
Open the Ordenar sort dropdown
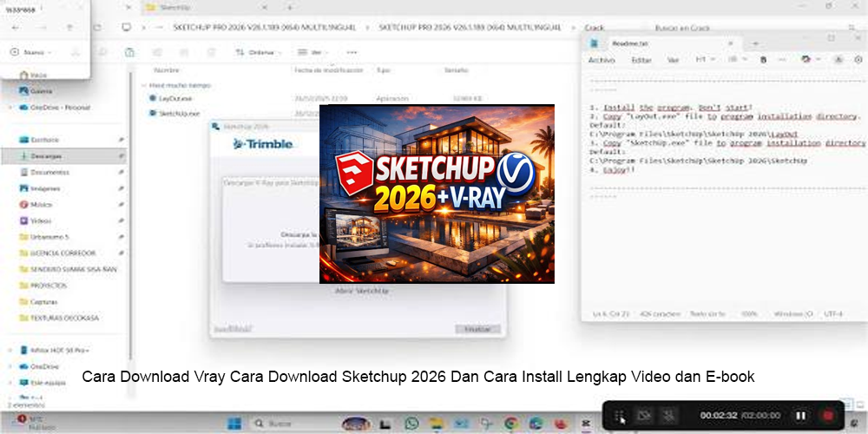click(x=258, y=52)
